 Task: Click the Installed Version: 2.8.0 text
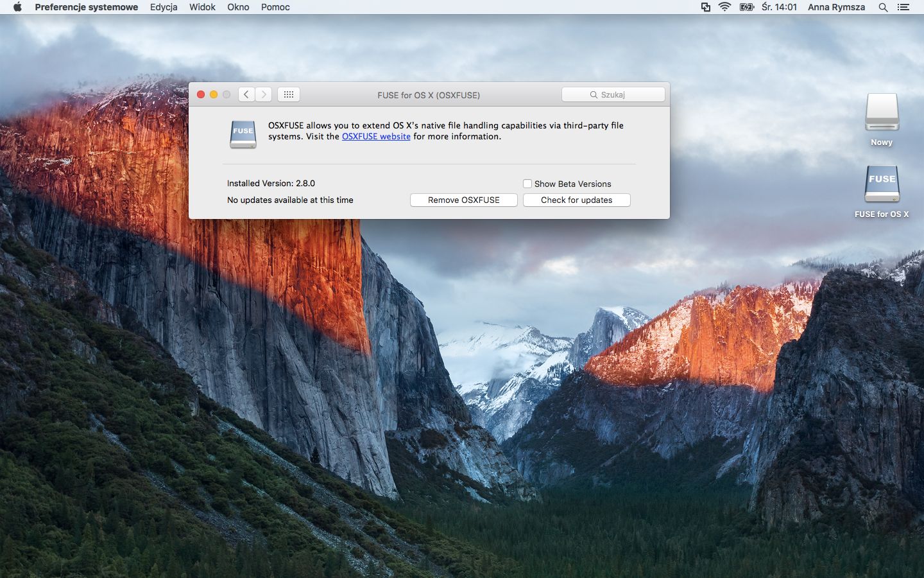point(271,183)
